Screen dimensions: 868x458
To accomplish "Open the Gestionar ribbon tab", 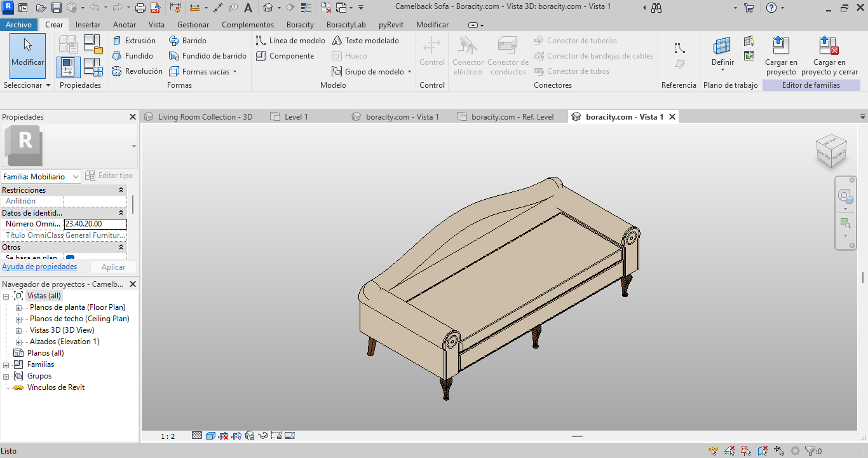I will point(193,25).
